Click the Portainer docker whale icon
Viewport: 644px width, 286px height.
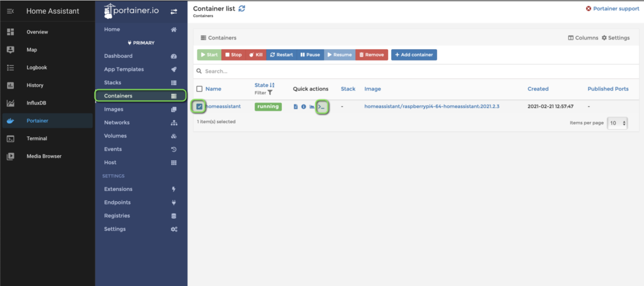tap(11, 121)
